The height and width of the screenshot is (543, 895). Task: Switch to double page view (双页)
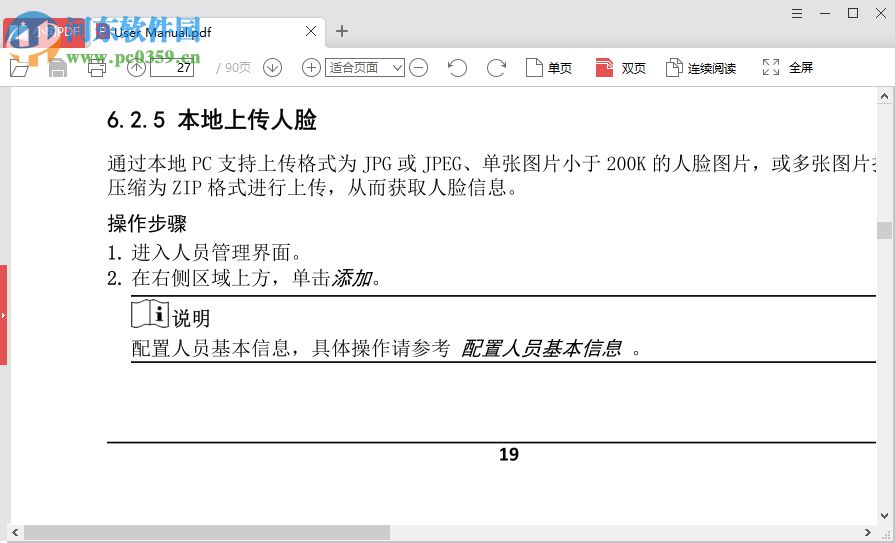click(x=620, y=68)
